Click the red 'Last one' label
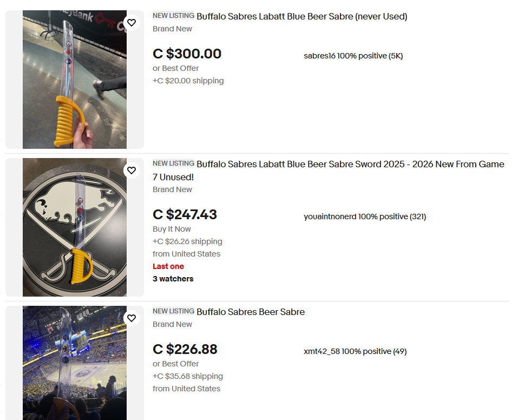This screenshot has width=531, height=420. tap(168, 266)
